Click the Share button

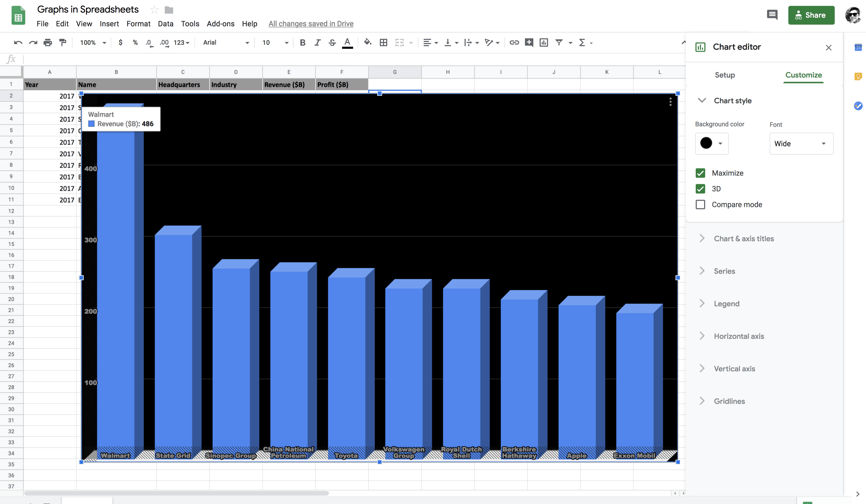(810, 15)
